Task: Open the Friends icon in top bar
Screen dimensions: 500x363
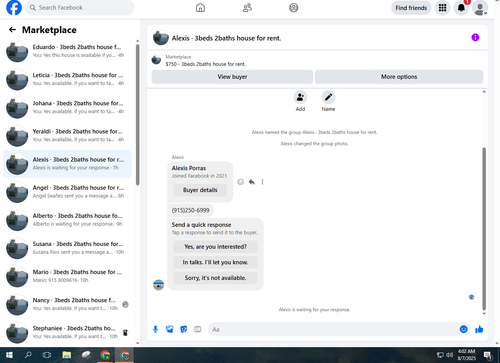Action: pos(247,8)
